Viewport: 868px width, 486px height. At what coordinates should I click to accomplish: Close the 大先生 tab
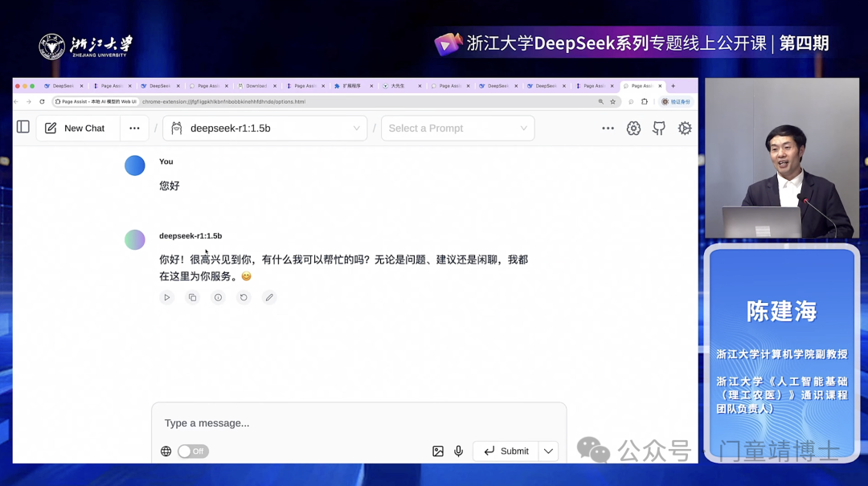click(420, 86)
